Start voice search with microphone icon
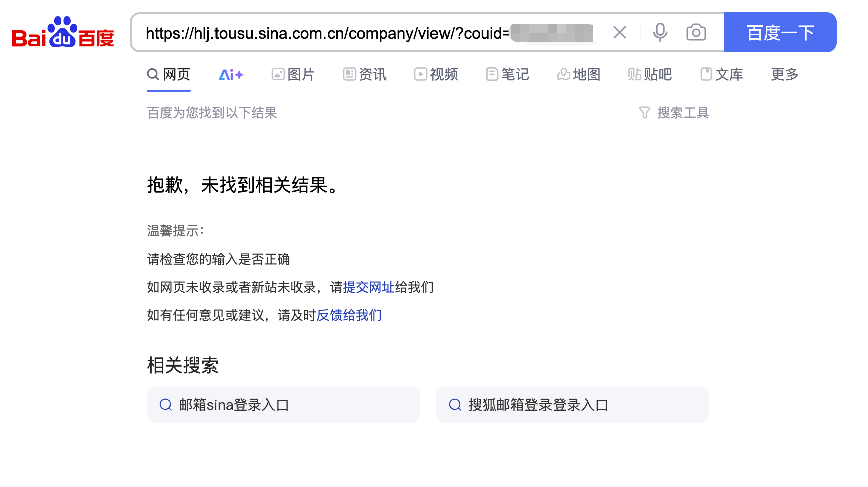Viewport: 868px width, 487px height. pos(660,33)
